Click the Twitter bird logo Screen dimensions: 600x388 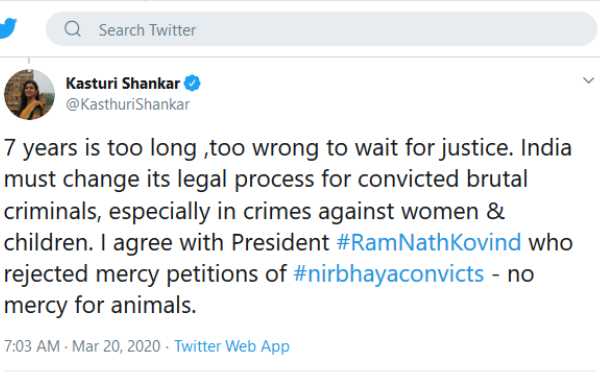tap(8, 28)
